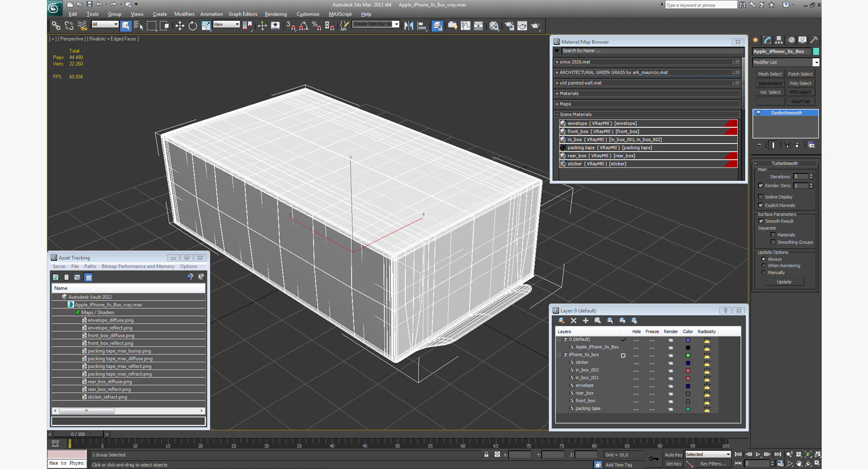The height and width of the screenshot is (469, 868).
Task: Open Paths menu in Asset Tracking
Action: (x=90, y=267)
